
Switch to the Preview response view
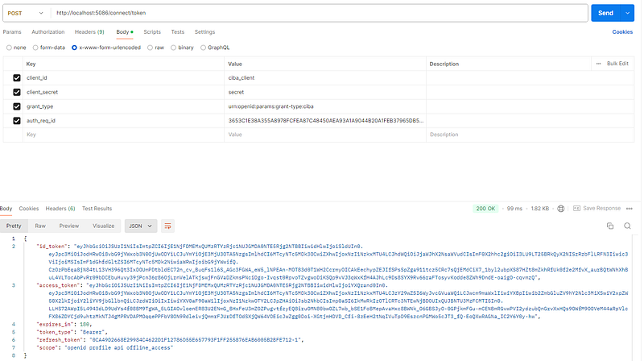pyautogui.click(x=69, y=226)
